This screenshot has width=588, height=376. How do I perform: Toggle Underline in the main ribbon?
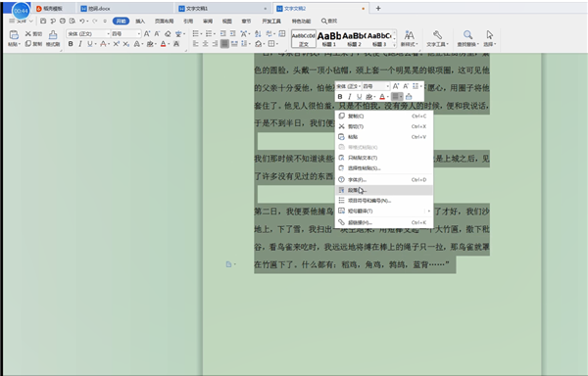click(x=89, y=44)
